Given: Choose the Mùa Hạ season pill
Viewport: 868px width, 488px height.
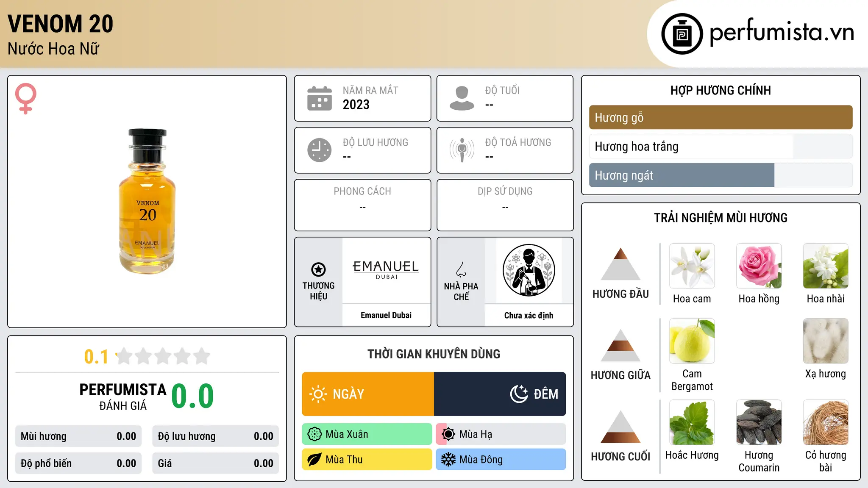Looking at the screenshot, I should [x=501, y=434].
